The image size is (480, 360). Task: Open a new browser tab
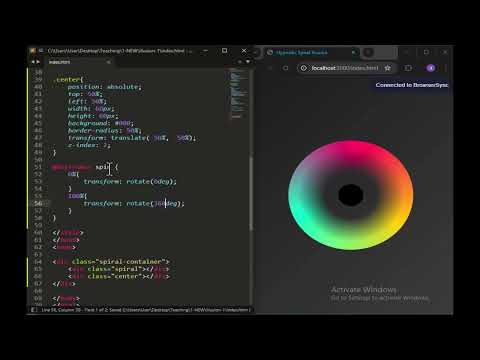(x=369, y=52)
